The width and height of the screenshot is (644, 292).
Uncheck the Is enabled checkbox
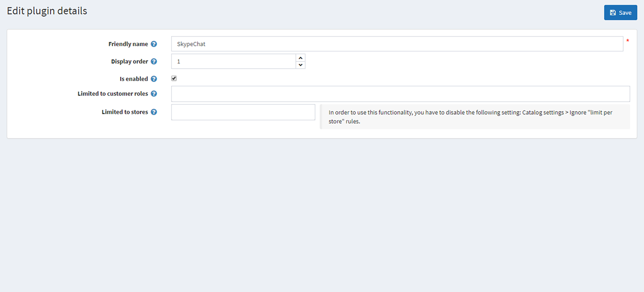174,79
